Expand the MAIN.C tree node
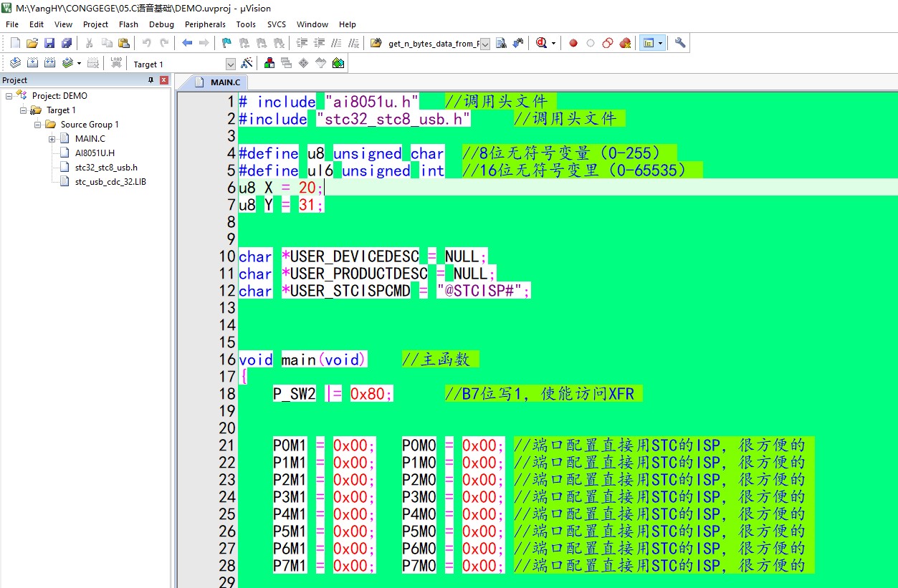The height and width of the screenshot is (588, 898). 52,139
